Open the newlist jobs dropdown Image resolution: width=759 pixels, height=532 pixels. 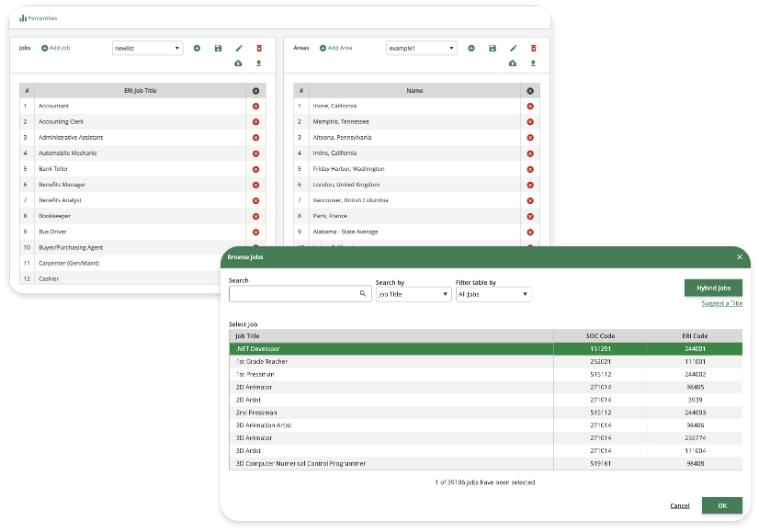tap(148, 48)
